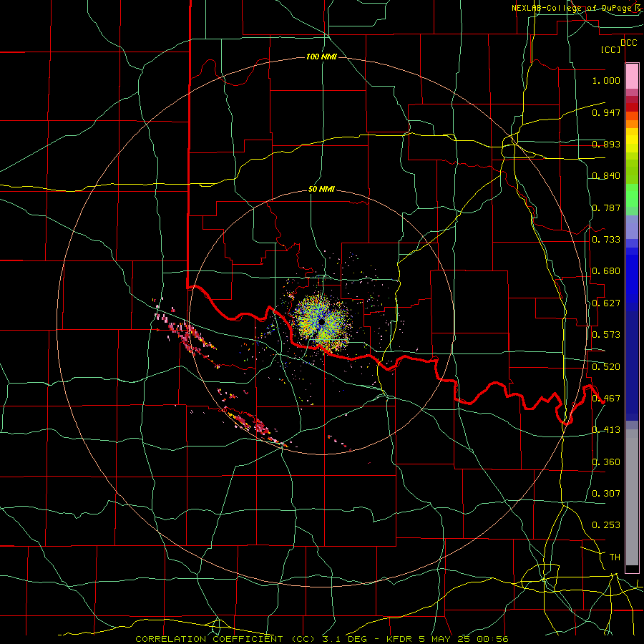Click the '50 NMI' range ring label
Image resolution: width=644 pixels, height=644 pixels.
pos(321,189)
